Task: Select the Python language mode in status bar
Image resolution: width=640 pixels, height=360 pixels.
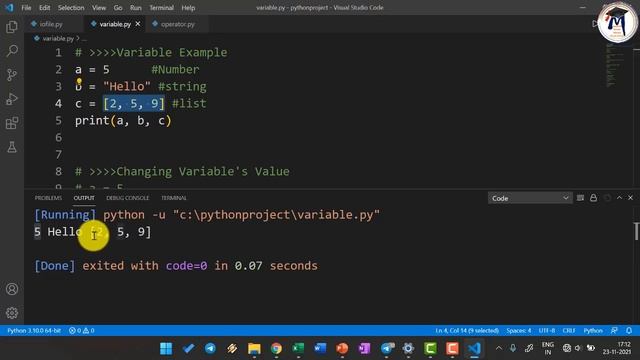Action: point(593,331)
